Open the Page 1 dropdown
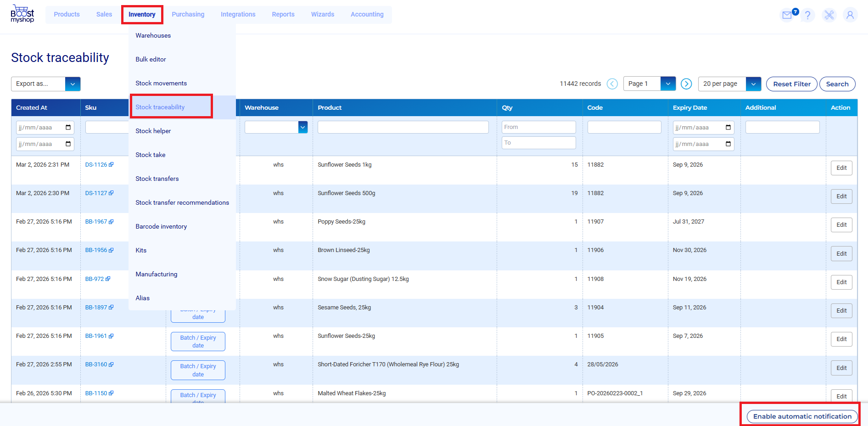Viewport: 868px width, 426px height. coord(668,84)
